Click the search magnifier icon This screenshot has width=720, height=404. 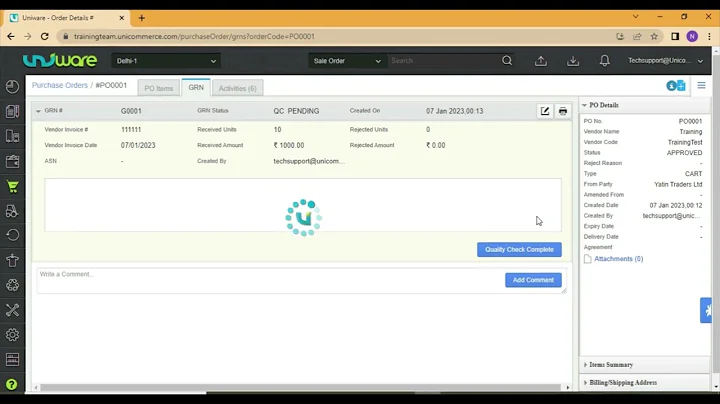(x=507, y=61)
